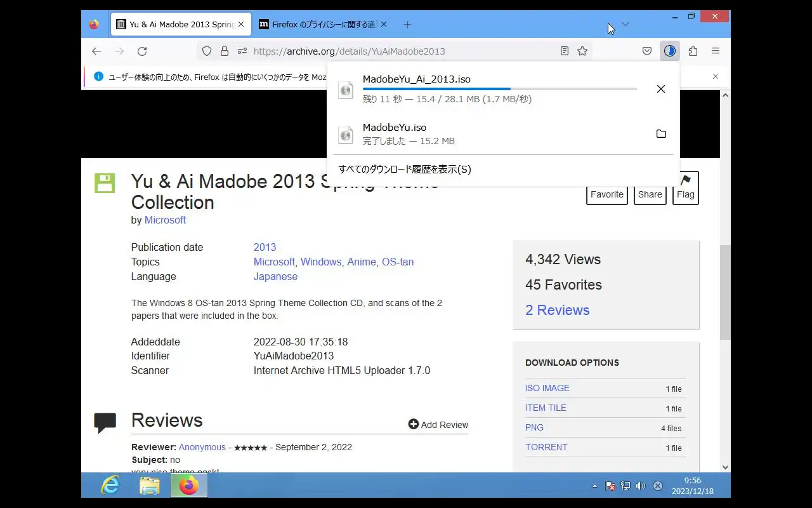The image size is (812, 508).
Task: Close the Yu & Ai Madobe tab
Action: point(240,25)
